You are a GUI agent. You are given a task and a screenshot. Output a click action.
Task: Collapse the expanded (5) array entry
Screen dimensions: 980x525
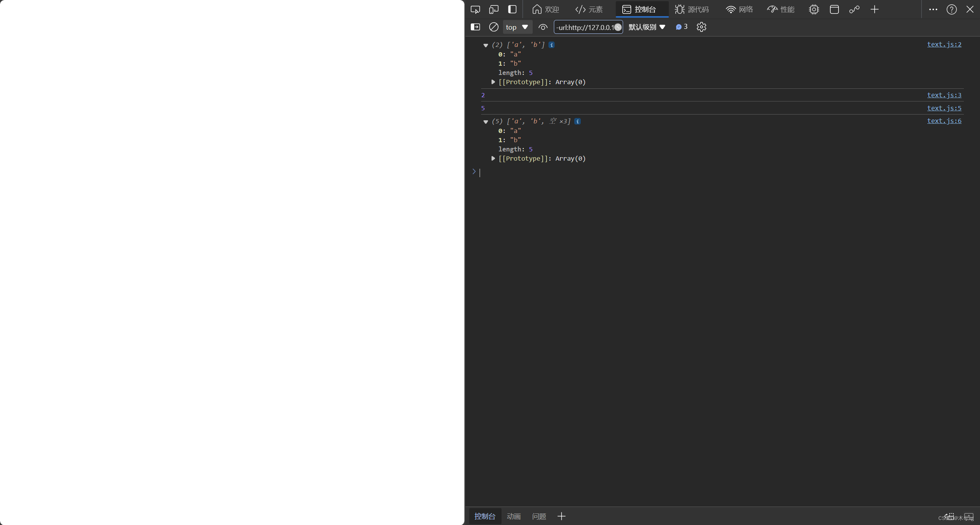(486, 121)
